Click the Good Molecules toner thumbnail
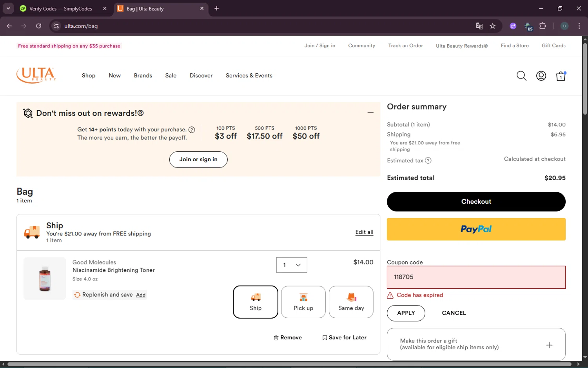The image size is (588, 368). pyautogui.click(x=45, y=279)
